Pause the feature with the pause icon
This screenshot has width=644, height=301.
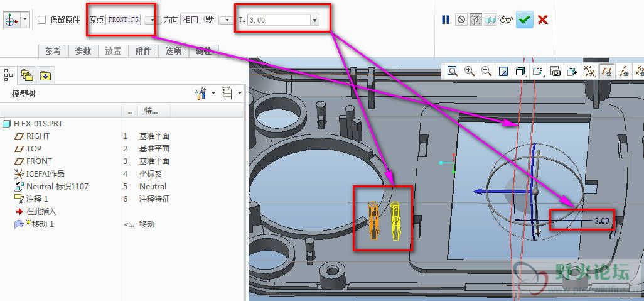coord(446,19)
